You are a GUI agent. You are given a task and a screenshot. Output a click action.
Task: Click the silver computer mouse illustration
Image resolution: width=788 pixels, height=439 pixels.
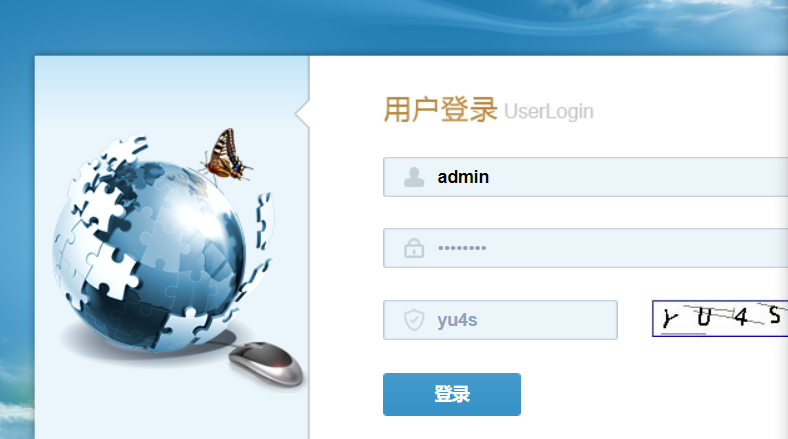pyautogui.click(x=266, y=363)
